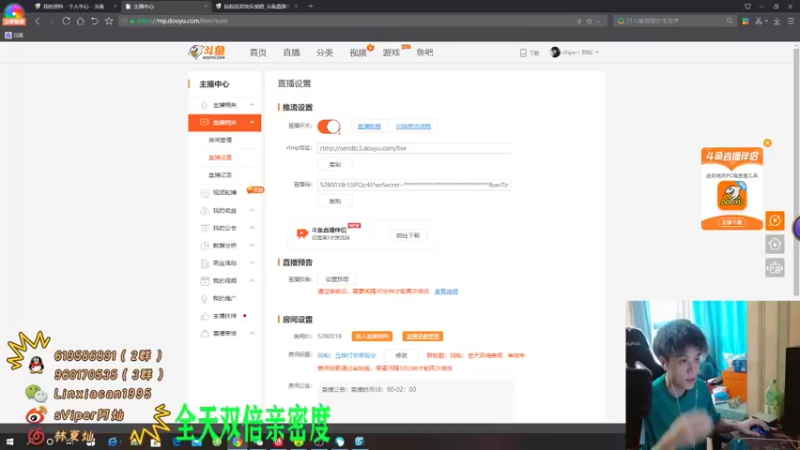The image size is (800, 450).
Task: Click the browser home icon
Action: (80, 21)
